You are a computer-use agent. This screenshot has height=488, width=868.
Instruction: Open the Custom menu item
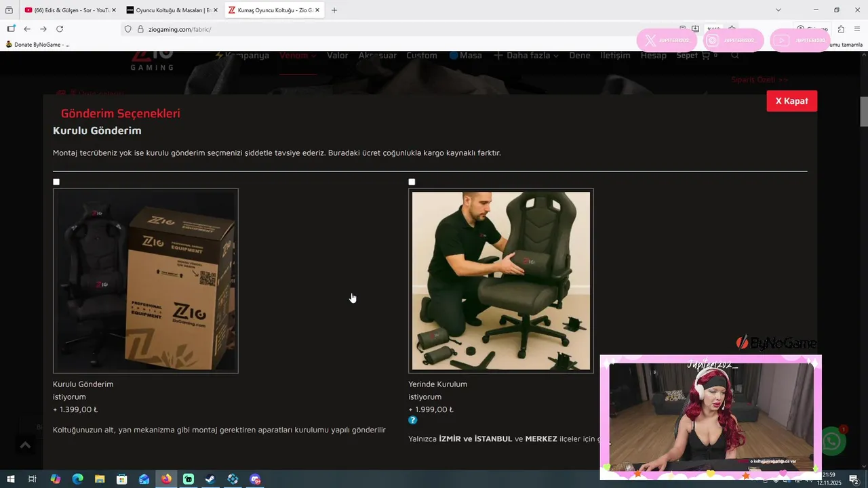point(422,56)
